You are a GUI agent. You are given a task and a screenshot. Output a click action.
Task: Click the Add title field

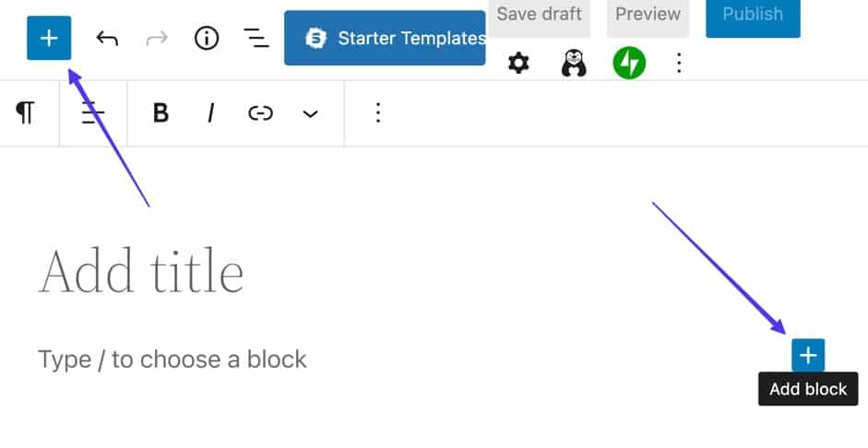coord(141,272)
